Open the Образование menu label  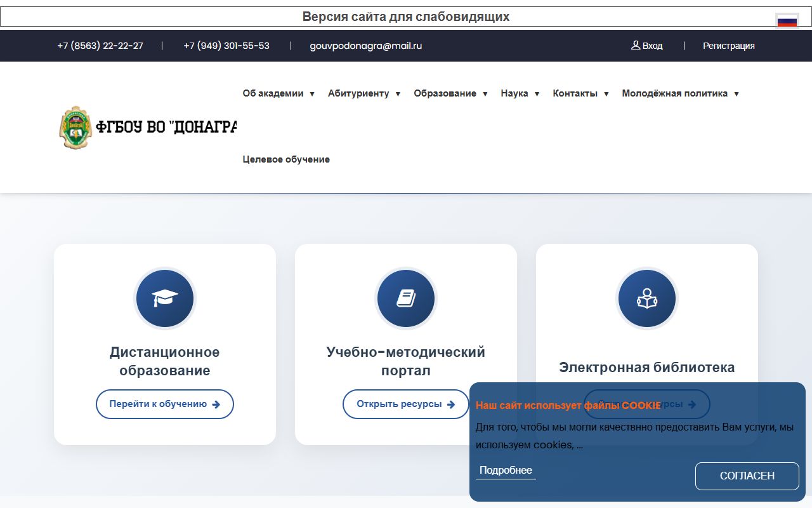[x=445, y=93]
